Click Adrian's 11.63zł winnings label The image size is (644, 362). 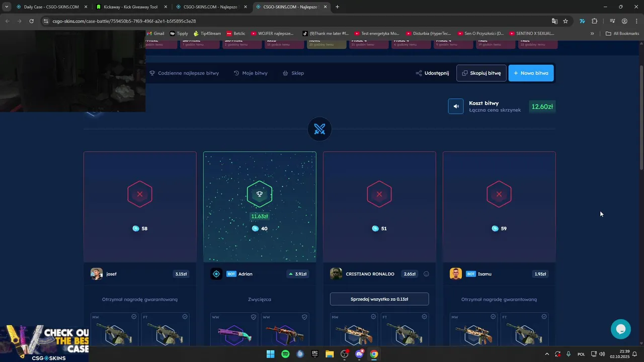tap(260, 216)
